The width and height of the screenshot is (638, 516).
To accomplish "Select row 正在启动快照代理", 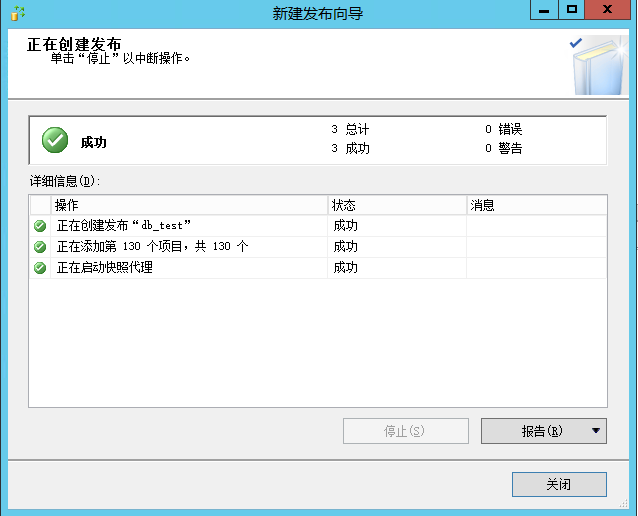I will tap(318, 268).
